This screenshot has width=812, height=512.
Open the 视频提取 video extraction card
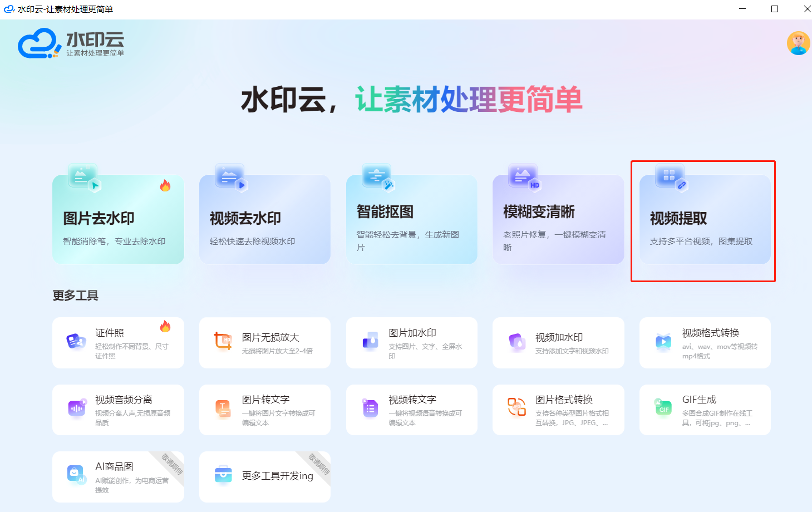tap(705, 219)
